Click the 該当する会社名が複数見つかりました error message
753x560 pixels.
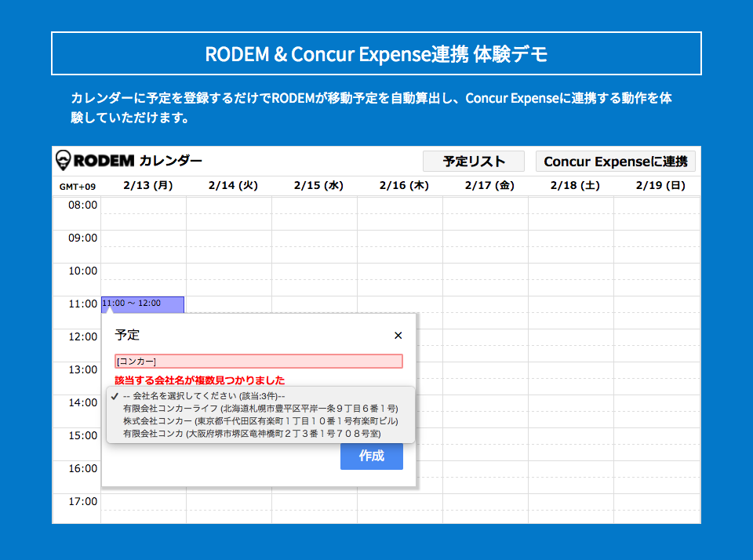point(200,380)
